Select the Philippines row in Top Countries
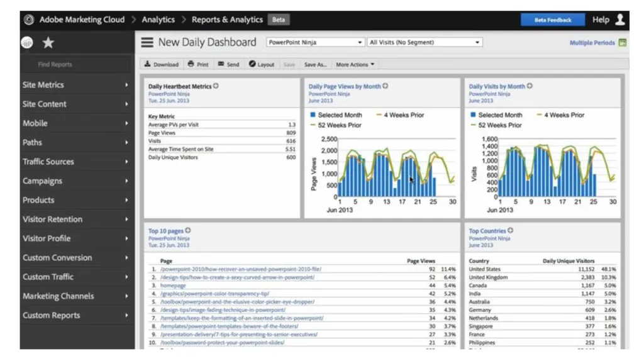Viewport: 644px width, 361px height. (x=542, y=343)
